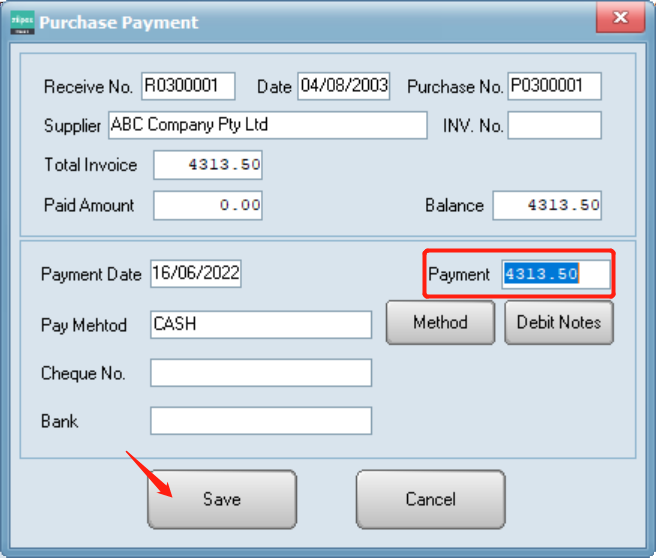The height and width of the screenshot is (558, 656).
Task: Open Debit Notes
Action: (559, 323)
